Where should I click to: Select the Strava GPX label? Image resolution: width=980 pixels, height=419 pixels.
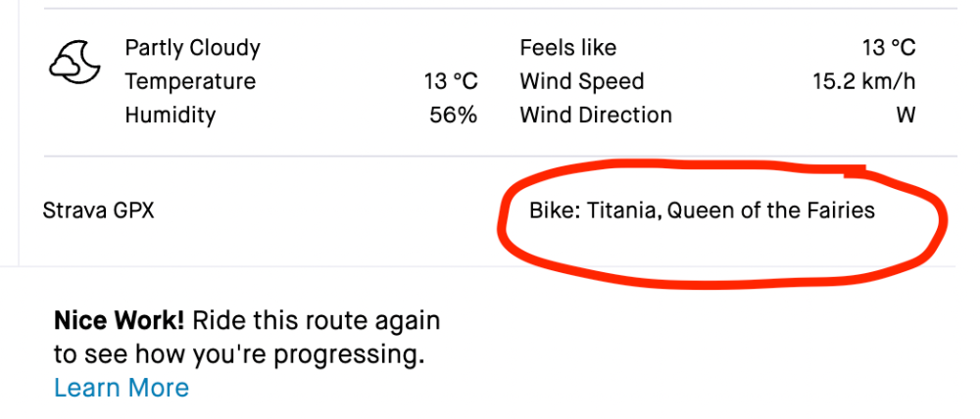(x=99, y=210)
